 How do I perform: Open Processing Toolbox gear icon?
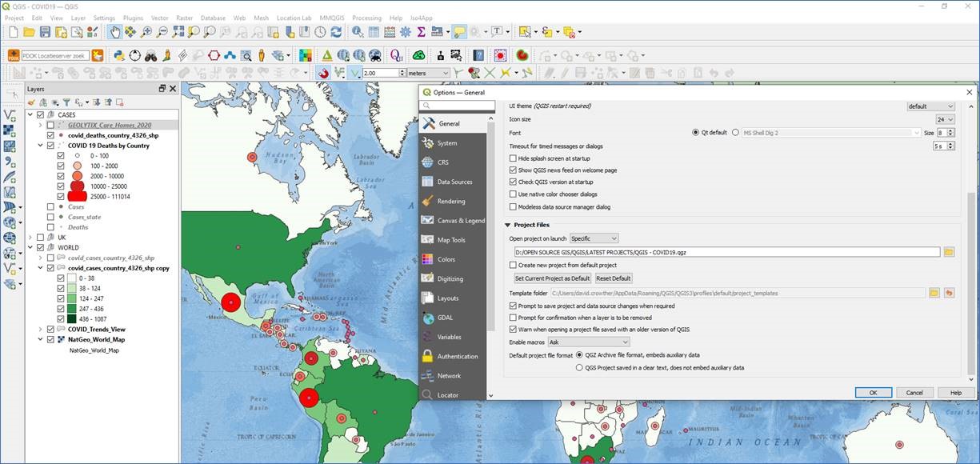pos(406,32)
